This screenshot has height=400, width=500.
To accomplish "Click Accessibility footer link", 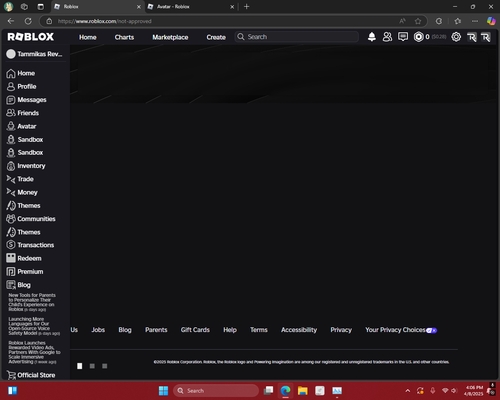I will [x=299, y=330].
